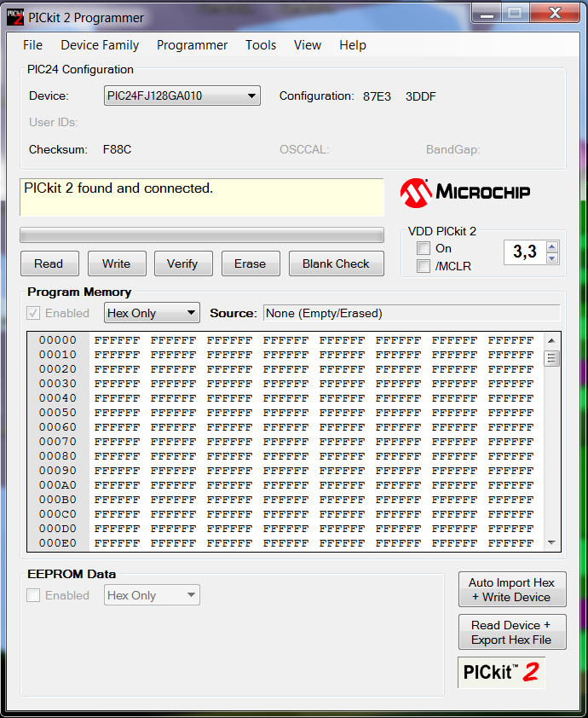Open Program Memory Hex Only dropdown

coord(152,313)
